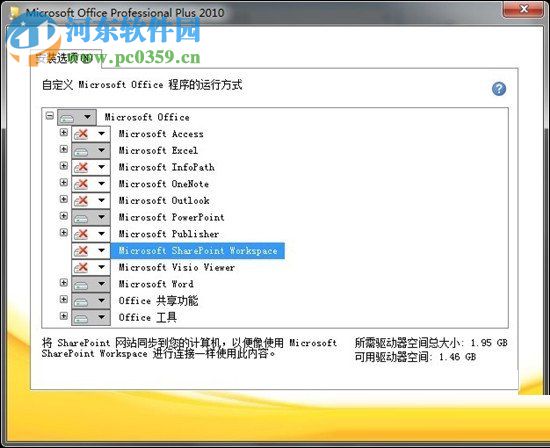Open install-state dropdown for Office 共享功能
The width and height of the screenshot is (550, 448).
click(91, 301)
